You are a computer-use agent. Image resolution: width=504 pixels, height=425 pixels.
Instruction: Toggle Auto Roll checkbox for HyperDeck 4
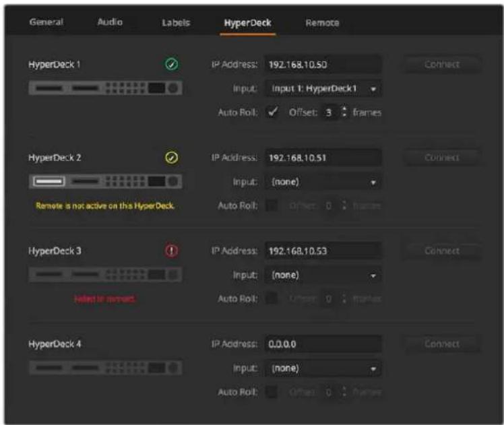(x=272, y=391)
